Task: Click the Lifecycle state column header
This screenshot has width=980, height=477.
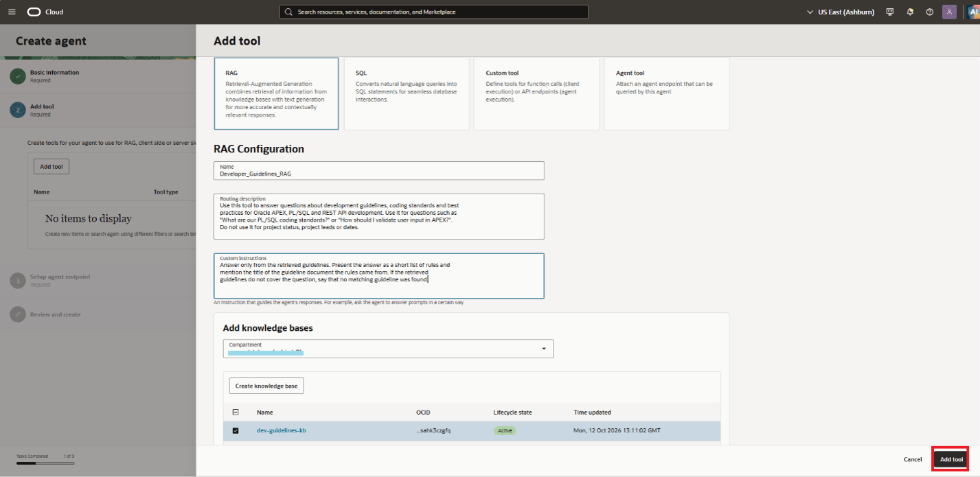Action: coord(512,412)
